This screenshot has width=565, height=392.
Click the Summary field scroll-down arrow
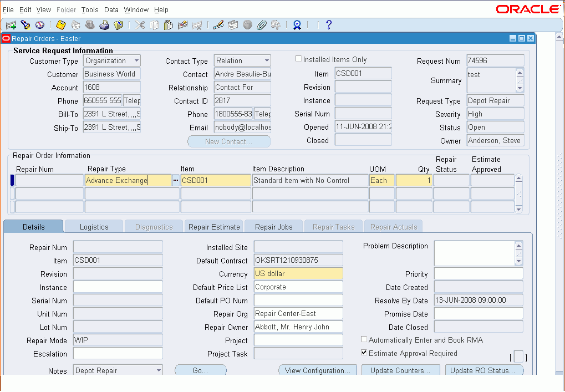[x=520, y=88]
